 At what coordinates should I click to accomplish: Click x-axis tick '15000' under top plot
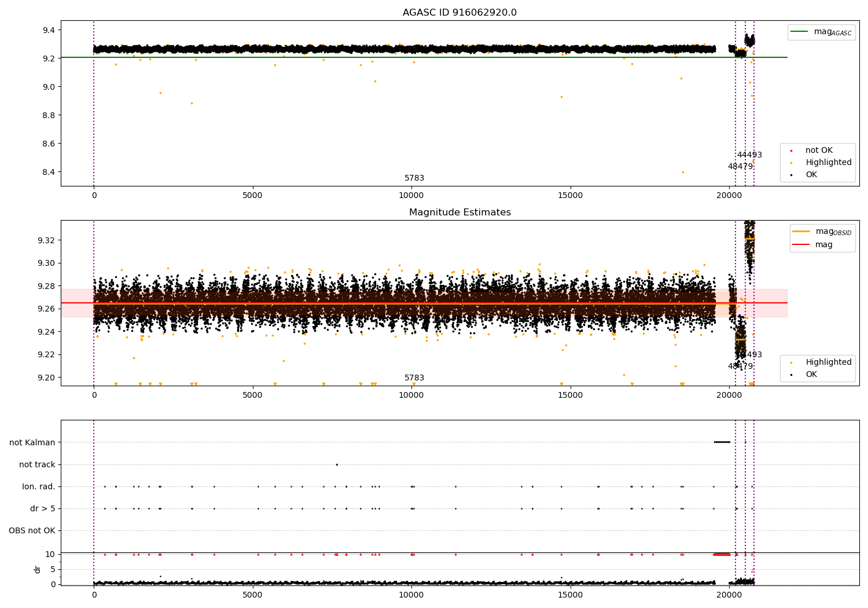click(570, 195)
